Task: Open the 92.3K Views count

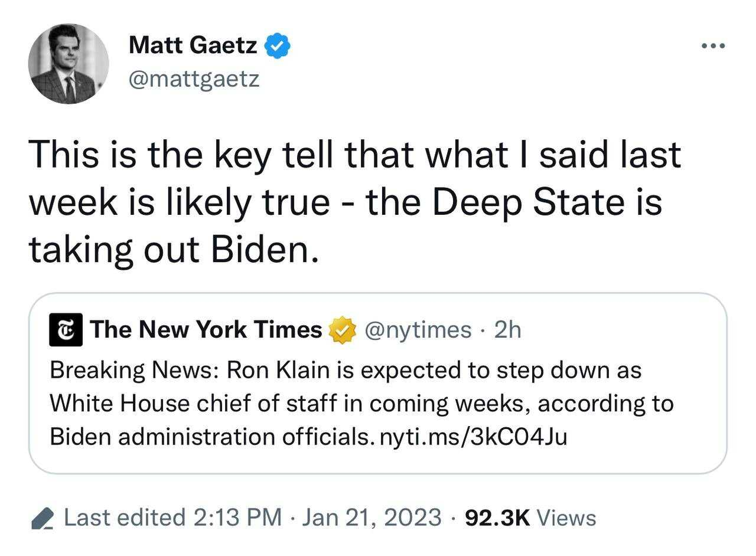Action: coord(530,518)
